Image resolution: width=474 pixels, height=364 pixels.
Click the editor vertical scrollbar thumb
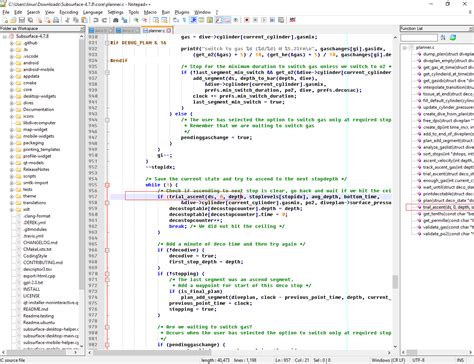tap(395, 282)
